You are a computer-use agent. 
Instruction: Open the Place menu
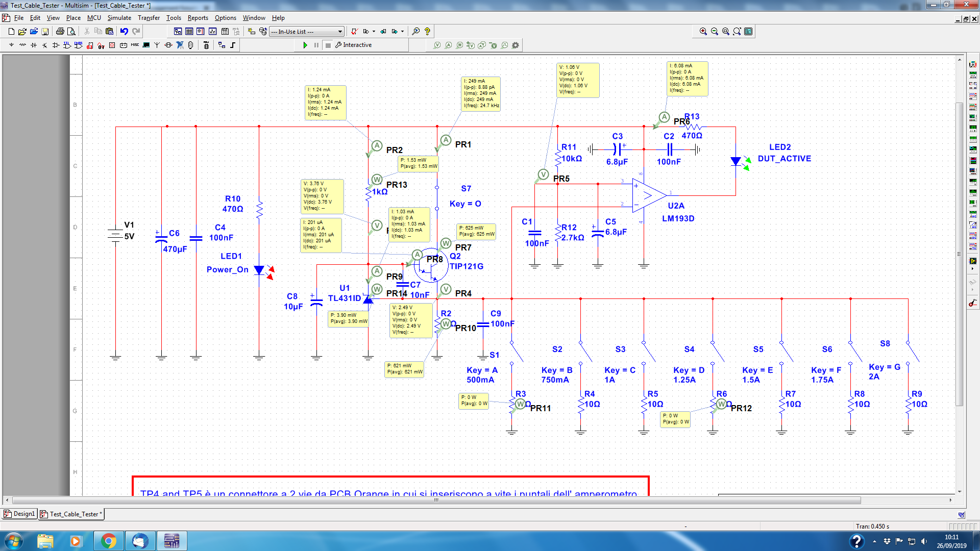(x=73, y=18)
